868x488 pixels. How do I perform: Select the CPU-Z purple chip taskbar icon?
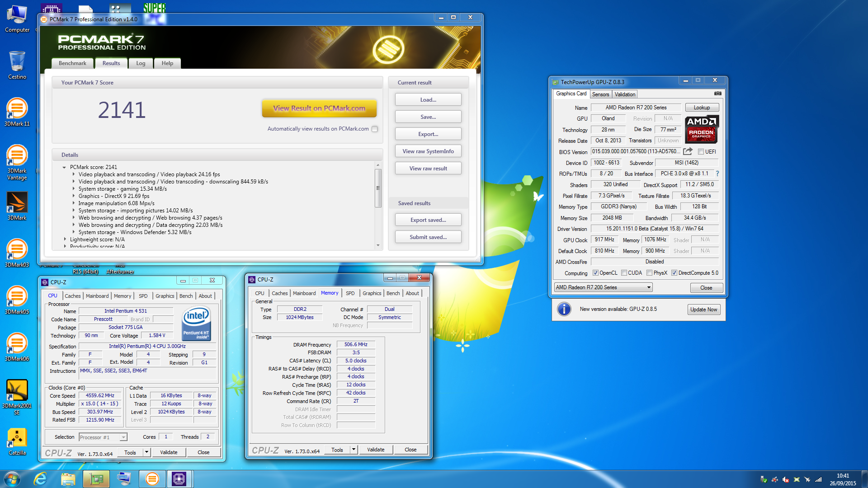pos(179,479)
